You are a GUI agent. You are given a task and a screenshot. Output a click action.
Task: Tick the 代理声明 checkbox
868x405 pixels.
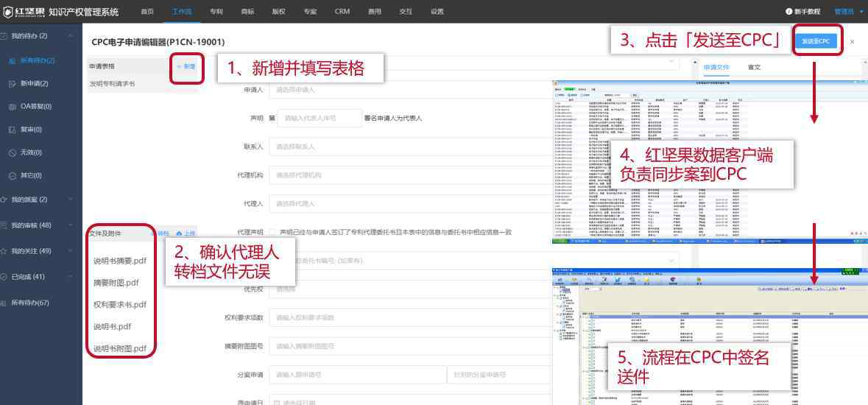pyautogui.click(x=272, y=233)
